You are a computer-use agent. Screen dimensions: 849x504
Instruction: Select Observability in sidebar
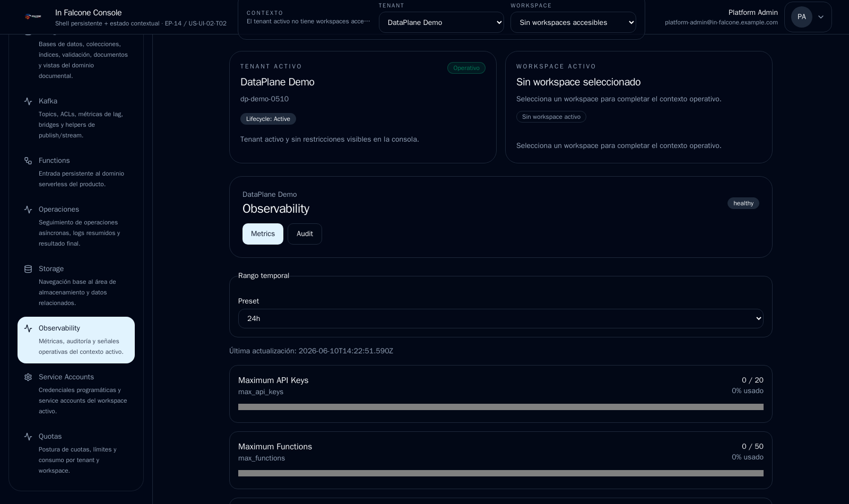click(x=76, y=340)
